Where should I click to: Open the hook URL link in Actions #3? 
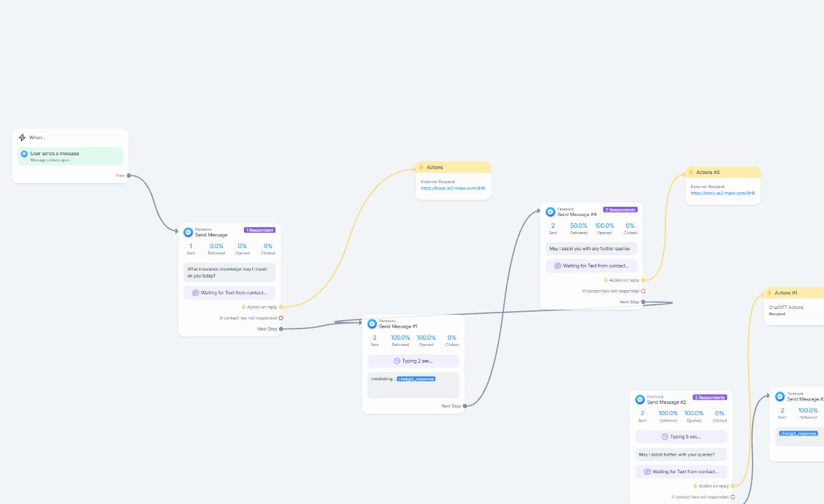click(x=723, y=194)
